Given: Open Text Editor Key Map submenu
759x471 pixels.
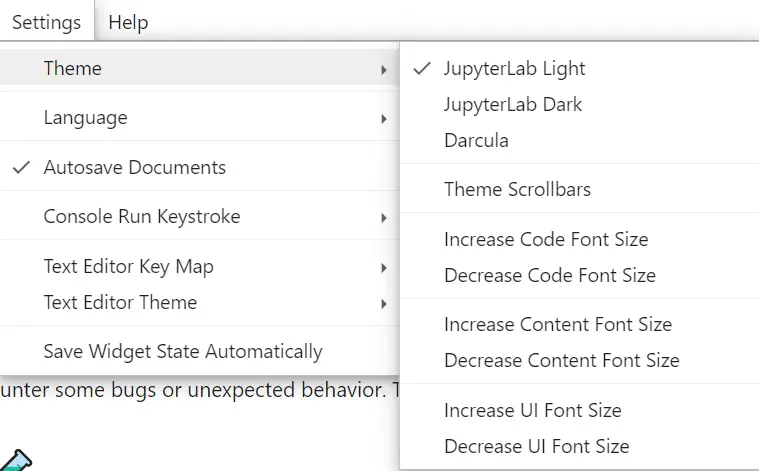Looking at the screenshot, I should pos(199,267).
